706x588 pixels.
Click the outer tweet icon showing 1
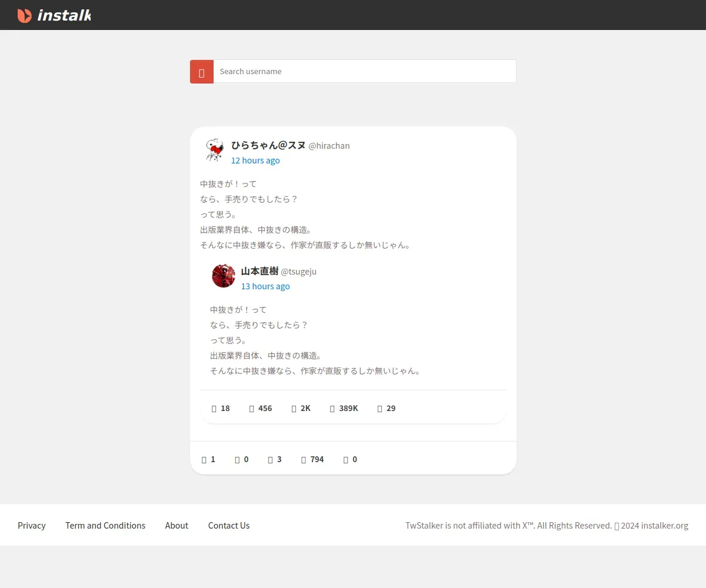204,459
